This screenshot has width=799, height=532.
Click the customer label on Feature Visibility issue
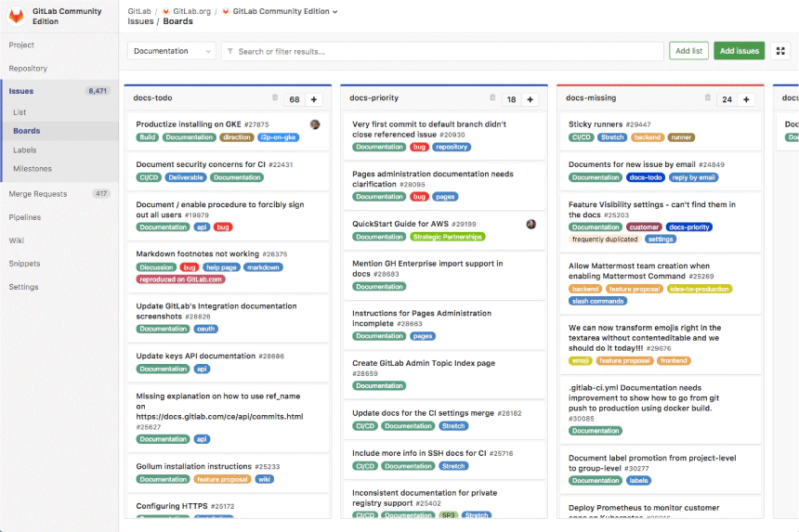click(644, 227)
